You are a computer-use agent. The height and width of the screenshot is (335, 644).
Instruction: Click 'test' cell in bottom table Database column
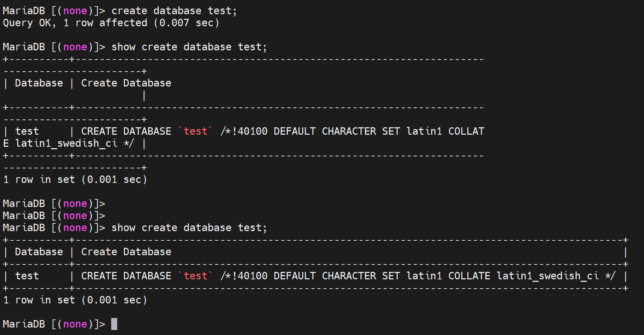(27, 276)
